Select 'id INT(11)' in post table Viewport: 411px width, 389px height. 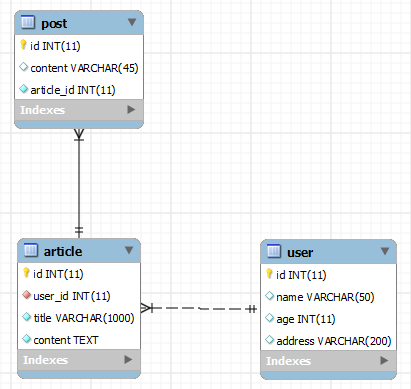pos(55,46)
